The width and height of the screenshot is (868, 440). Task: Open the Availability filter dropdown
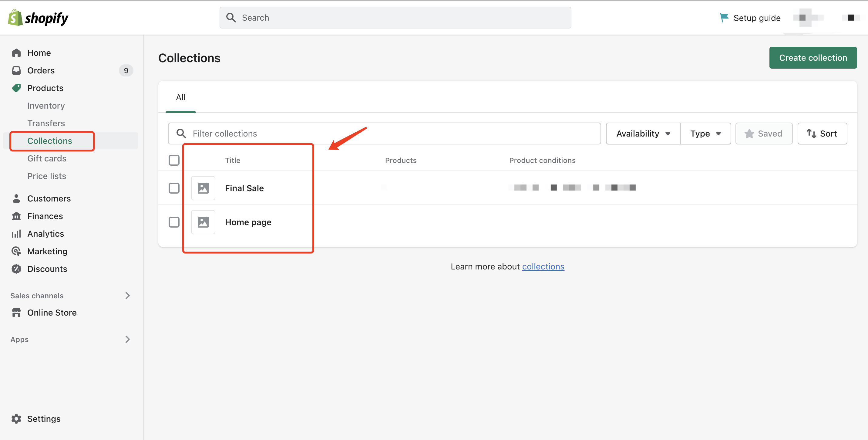click(643, 134)
